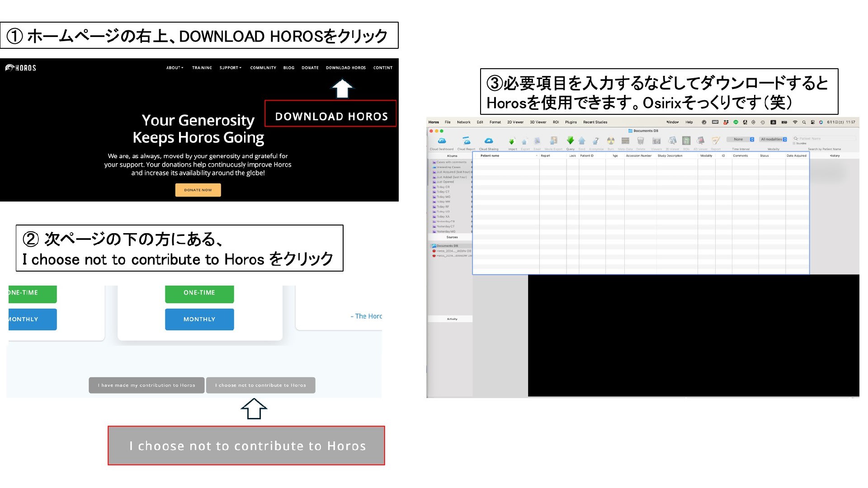
Task: Open the Recent Studies menu
Action: click(595, 122)
